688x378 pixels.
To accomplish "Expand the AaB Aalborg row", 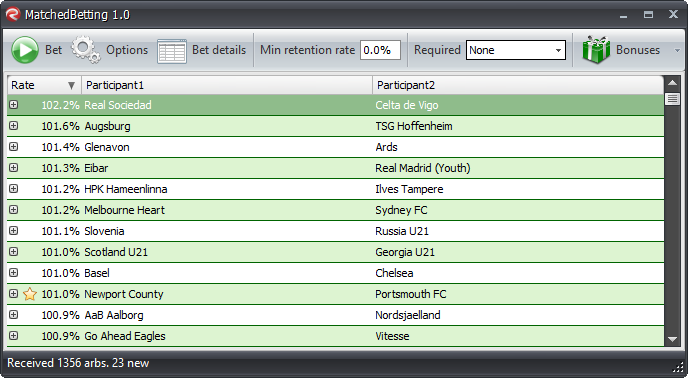I will point(14,314).
